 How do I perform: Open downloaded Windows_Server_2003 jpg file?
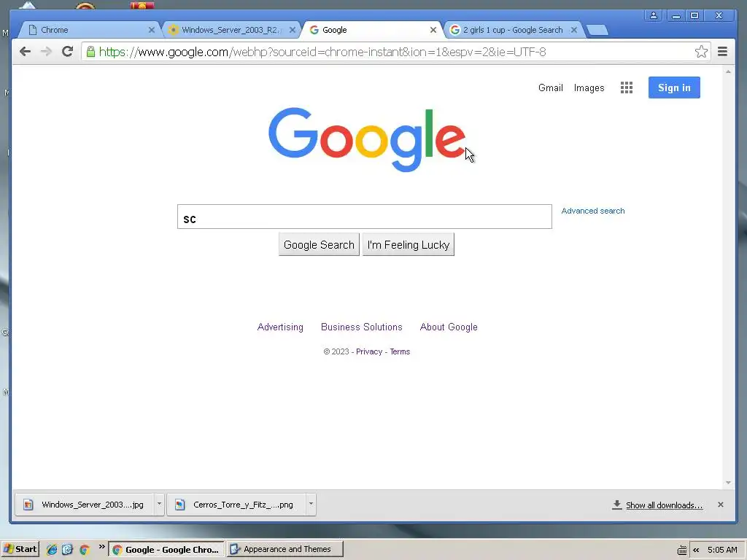click(85, 505)
